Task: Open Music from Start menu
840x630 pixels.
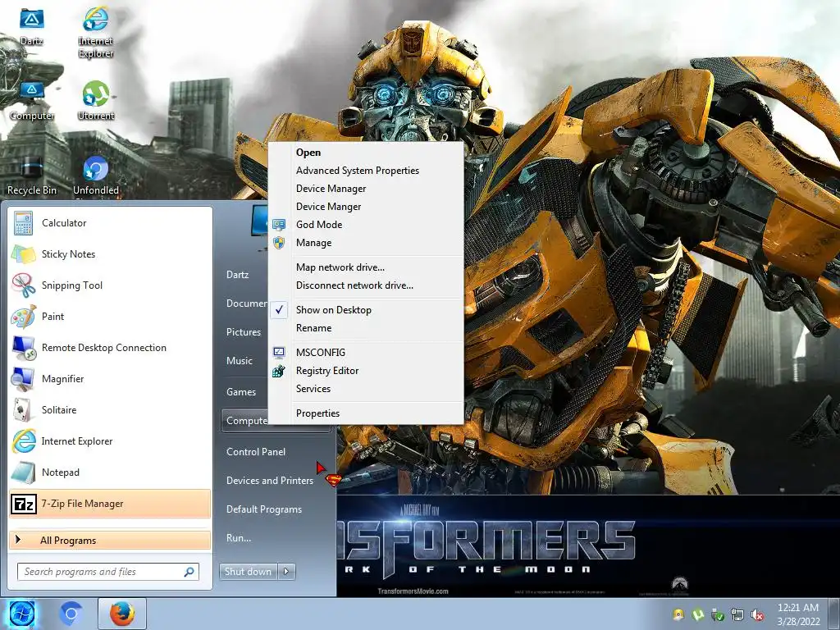Action: point(239,361)
